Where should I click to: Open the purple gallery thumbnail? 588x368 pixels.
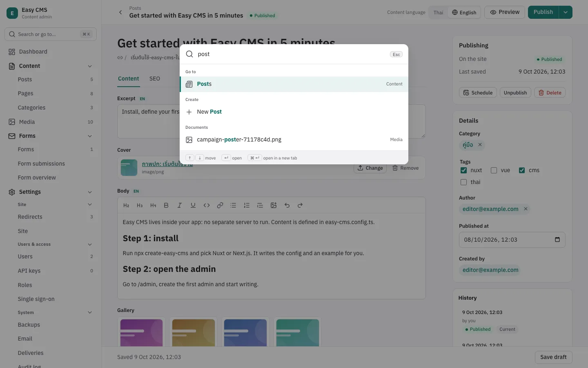tap(141, 333)
